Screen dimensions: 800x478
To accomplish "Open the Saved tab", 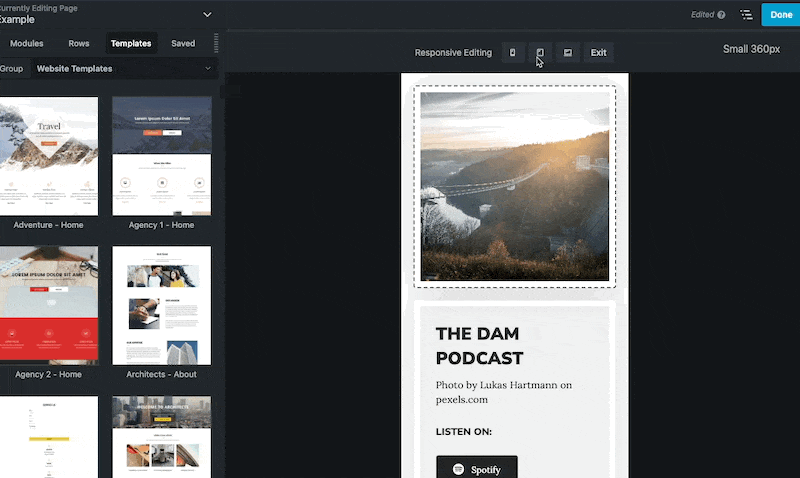I will (x=183, y=43).
